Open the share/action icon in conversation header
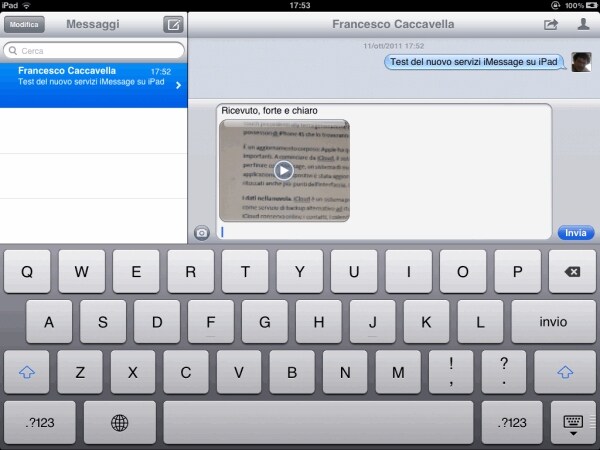This screenshot has width=600, height=450. [551, 25]
